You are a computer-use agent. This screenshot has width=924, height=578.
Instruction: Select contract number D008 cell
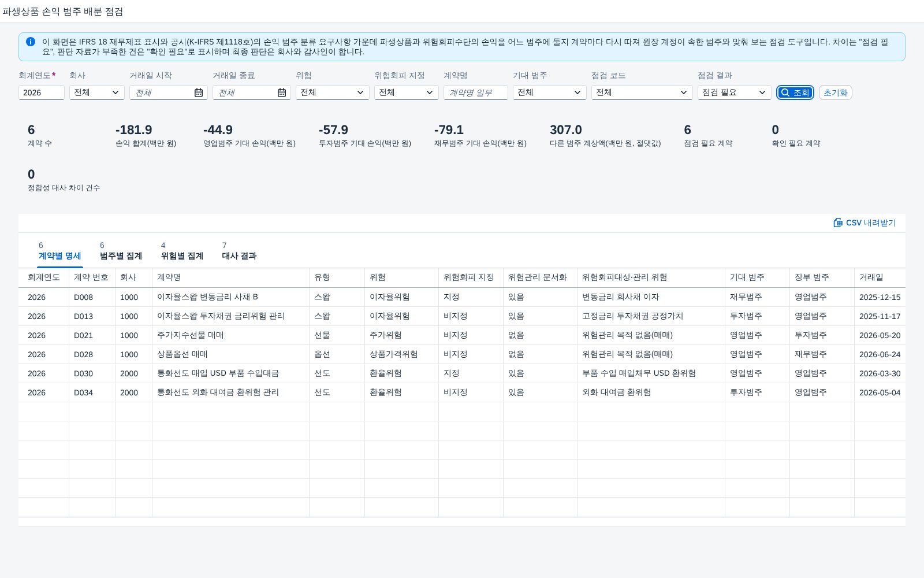tap(92, 297)
